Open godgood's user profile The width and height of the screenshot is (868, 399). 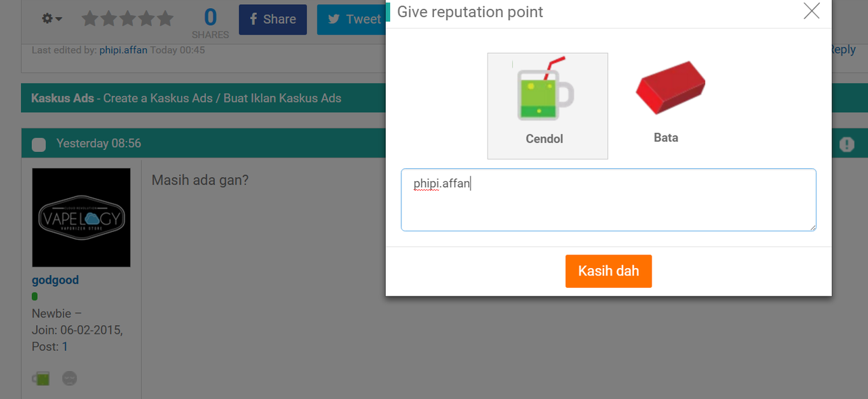pos(56,280)
